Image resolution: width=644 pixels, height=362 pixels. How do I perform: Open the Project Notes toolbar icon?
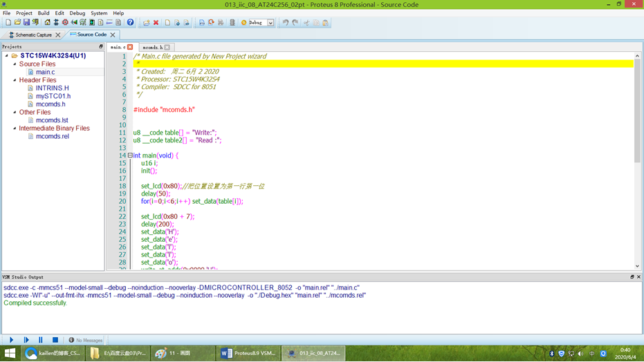coord(118,23)
